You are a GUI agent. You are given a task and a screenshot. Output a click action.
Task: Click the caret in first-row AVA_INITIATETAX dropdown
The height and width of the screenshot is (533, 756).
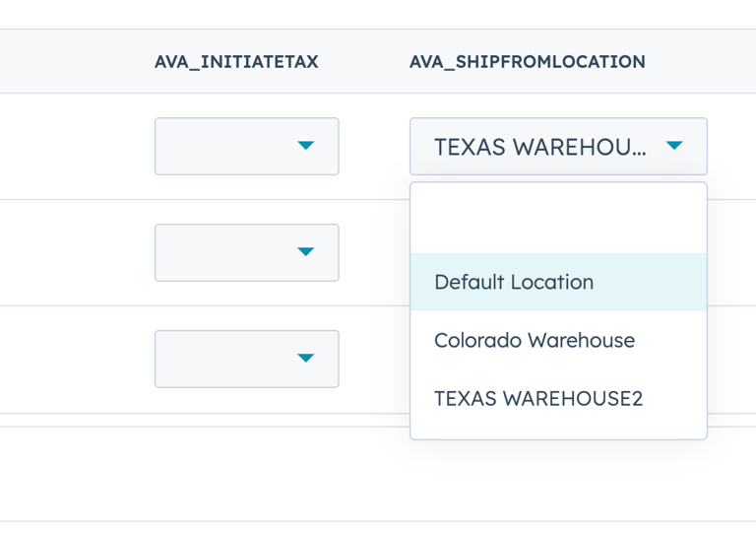tap(305, 146)
